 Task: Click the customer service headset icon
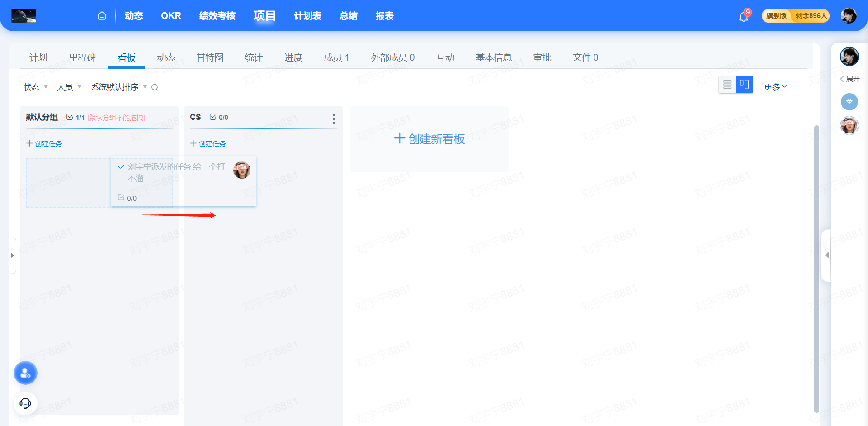point(25,403)
